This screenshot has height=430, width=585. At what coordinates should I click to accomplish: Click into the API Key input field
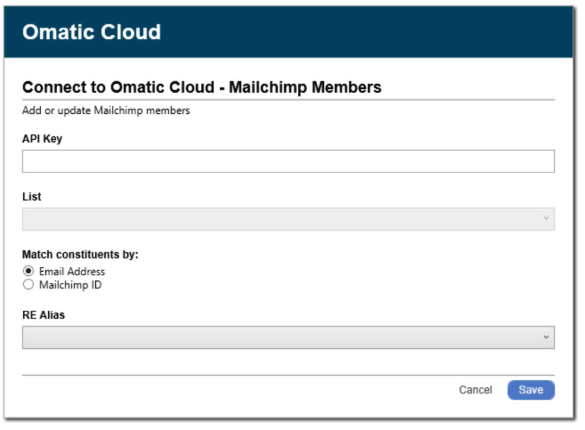(x=288, y=161)
